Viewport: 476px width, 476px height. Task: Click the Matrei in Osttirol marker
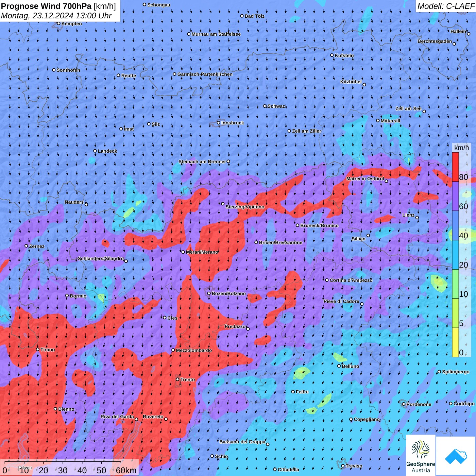pyautogui.click(x=386, y=181)
